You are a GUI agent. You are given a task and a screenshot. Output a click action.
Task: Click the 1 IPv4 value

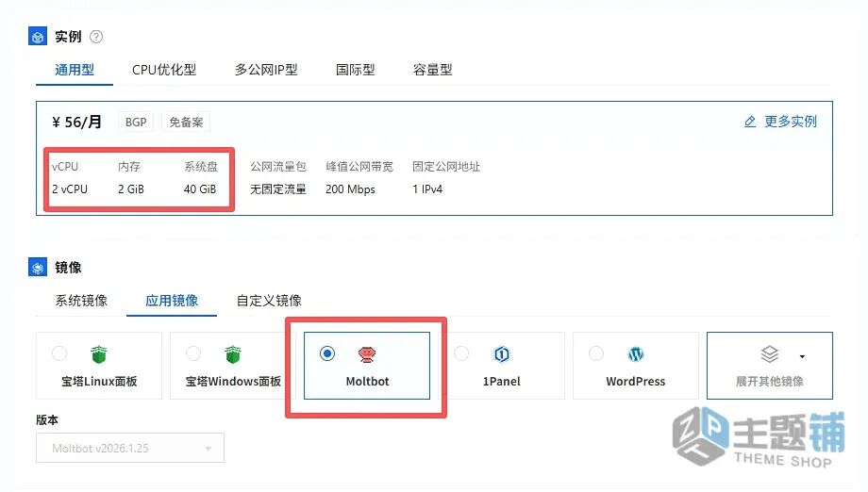(426, 189)
